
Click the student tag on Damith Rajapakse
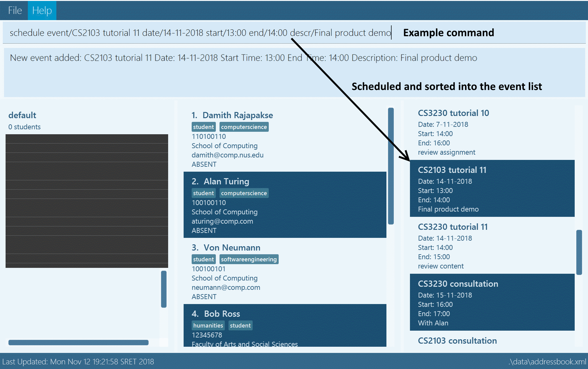pyautogui.click(x=203, y=127)
